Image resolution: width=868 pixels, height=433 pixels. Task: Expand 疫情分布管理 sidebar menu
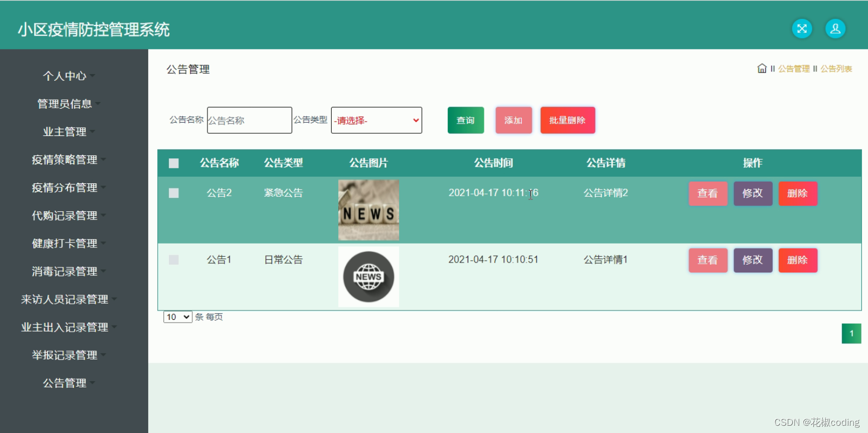[x=69, y=188]
